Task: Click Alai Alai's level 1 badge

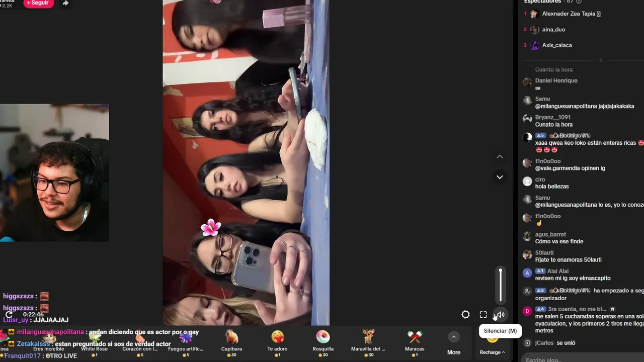Action: pos(540,271)
